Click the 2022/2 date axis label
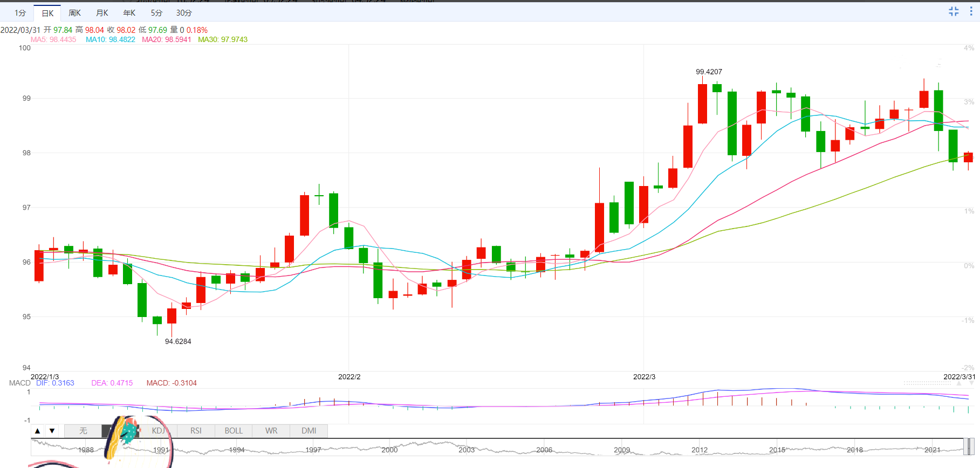 (x=349, y=377)
